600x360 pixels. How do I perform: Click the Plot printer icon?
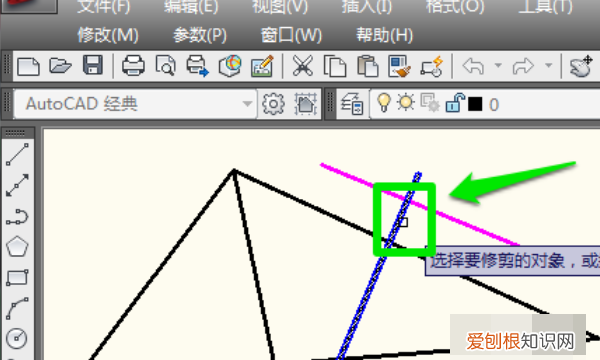click(133, 66)
